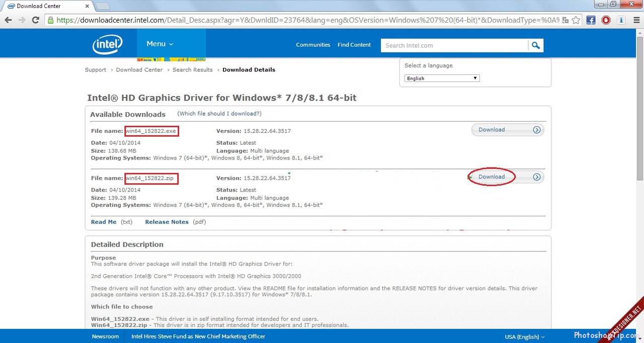Select the Download Center browser tab
Image resolution: width=644 pixels, height=343 pixels.
(47, 6)
